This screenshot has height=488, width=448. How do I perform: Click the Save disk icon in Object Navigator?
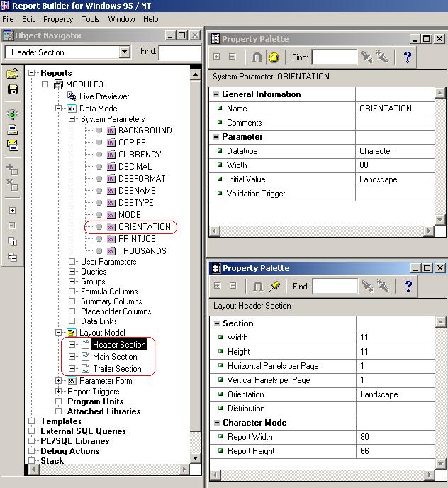click(12, 89)
